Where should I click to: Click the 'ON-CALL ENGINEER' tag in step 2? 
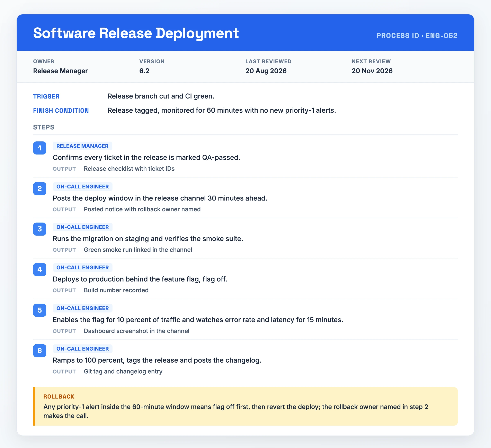tap(83, 187)
